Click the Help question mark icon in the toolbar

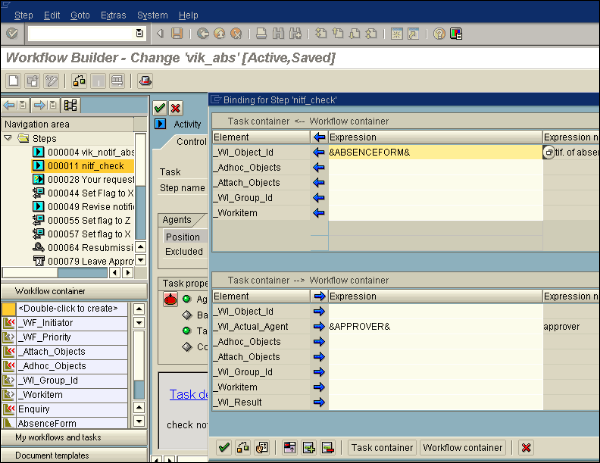439,34
